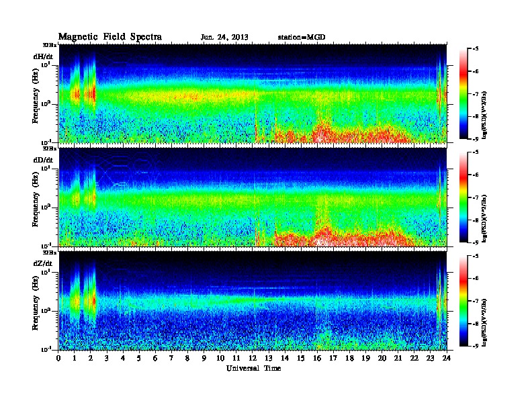
Task: Click the "7" hour tick label on time axis
Action: (x=171, y=358)
